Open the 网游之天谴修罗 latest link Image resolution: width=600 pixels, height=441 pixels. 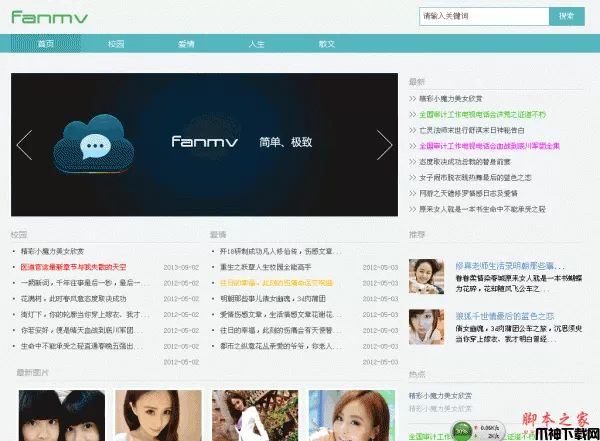pos(468,193)
